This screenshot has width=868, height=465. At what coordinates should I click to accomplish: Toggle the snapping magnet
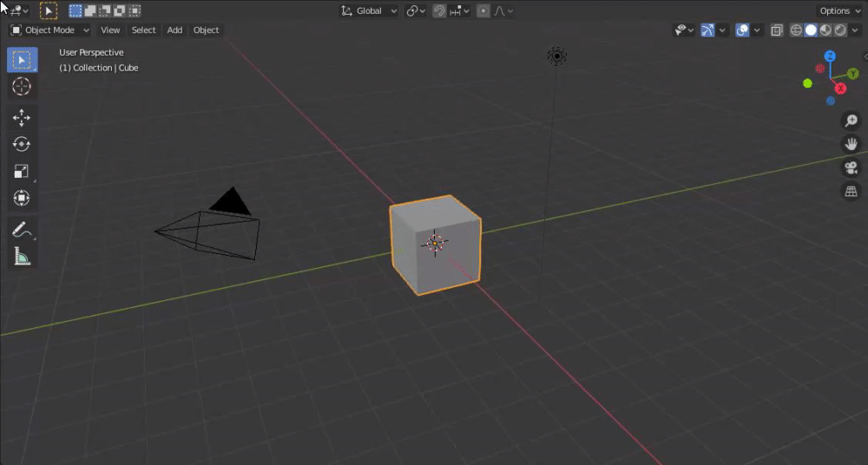439,10
